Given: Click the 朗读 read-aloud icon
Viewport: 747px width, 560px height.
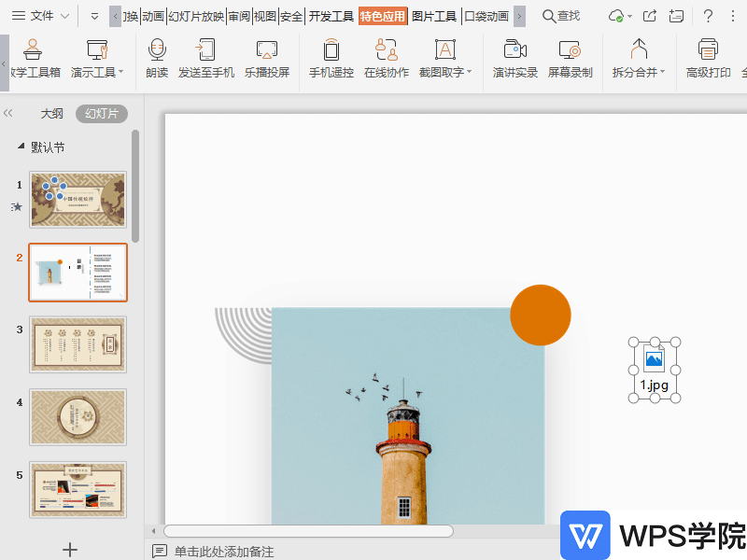Looking at the screenshot, I should pos(156,58).
